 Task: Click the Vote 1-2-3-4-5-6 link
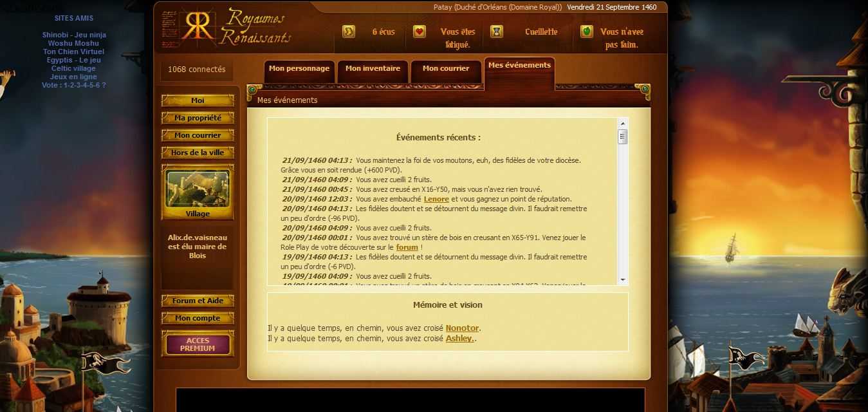pyautogui.click(x=73, y=85)
